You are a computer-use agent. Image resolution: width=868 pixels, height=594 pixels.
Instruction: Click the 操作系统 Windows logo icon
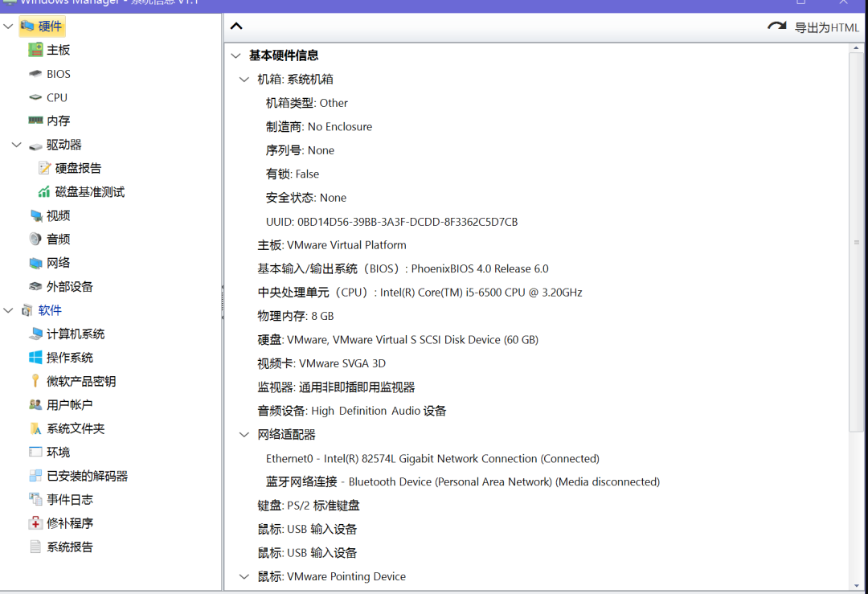click(35, 358)
